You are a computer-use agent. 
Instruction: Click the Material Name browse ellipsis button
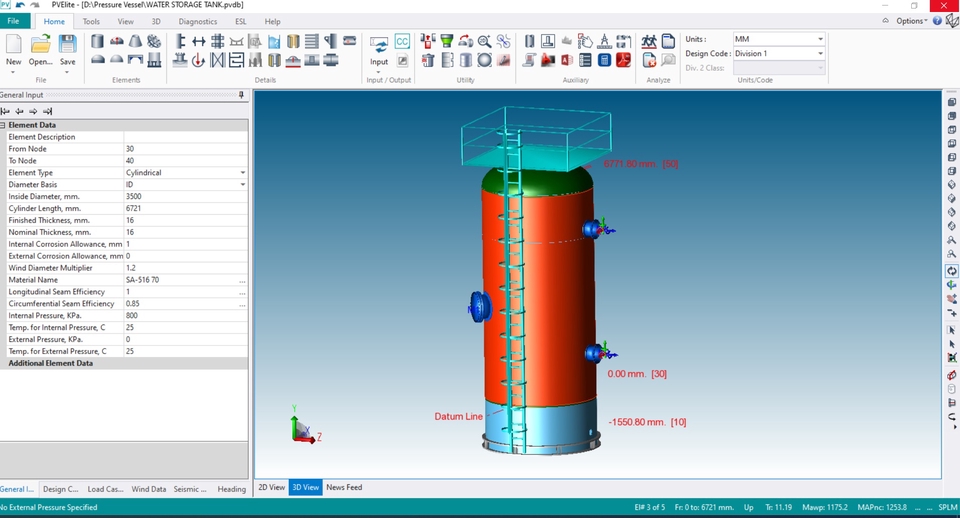(242, 280)
